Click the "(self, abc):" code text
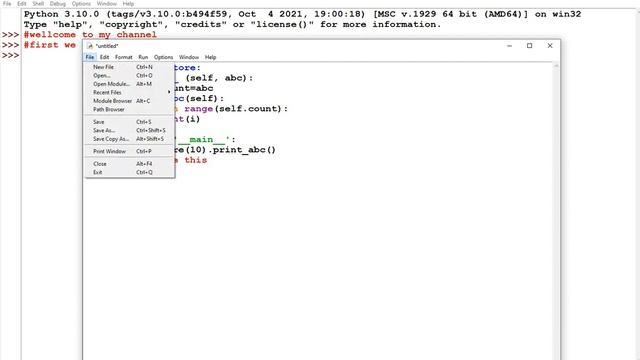Image resolution: width=640 pixels, height=360 pixels. 219,78
